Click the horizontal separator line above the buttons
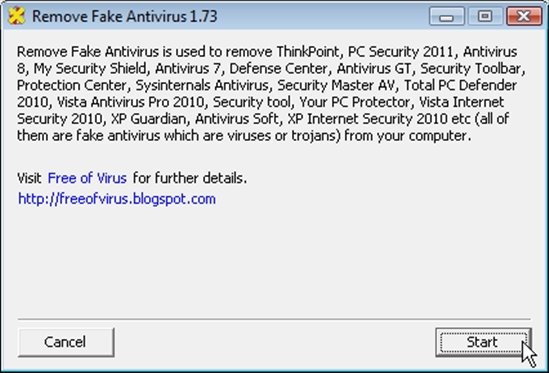The width and height of the screenshot is (549, 373). (274, 319)
